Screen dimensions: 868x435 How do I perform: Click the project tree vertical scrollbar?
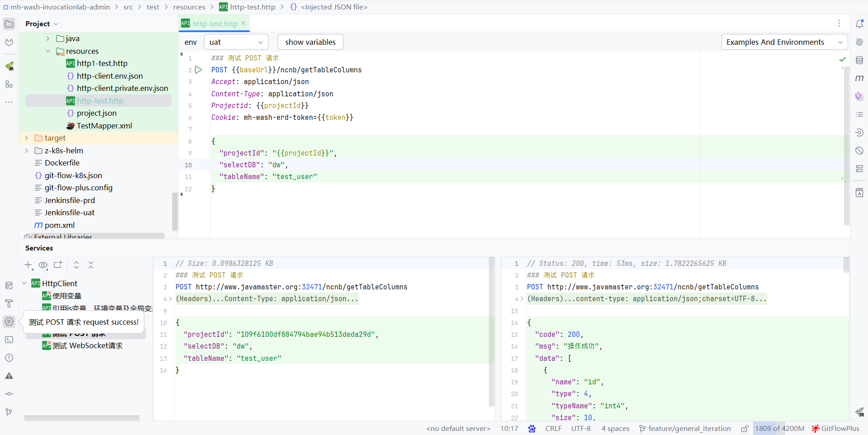coord(175,212)
